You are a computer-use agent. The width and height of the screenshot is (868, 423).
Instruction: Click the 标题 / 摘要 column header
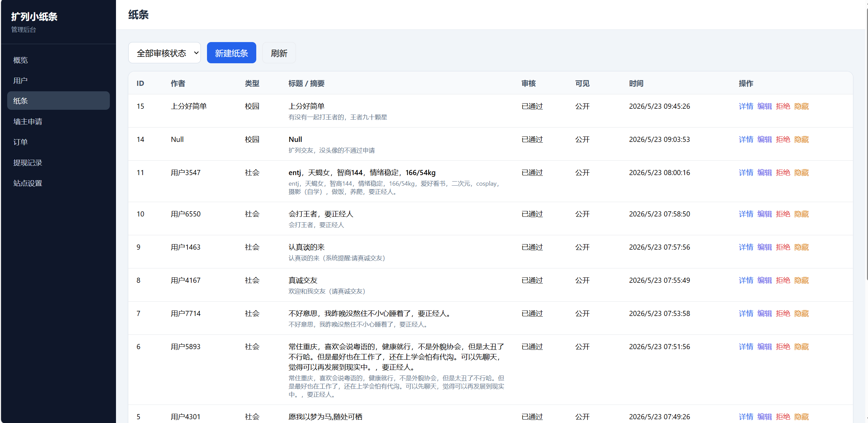306,83
